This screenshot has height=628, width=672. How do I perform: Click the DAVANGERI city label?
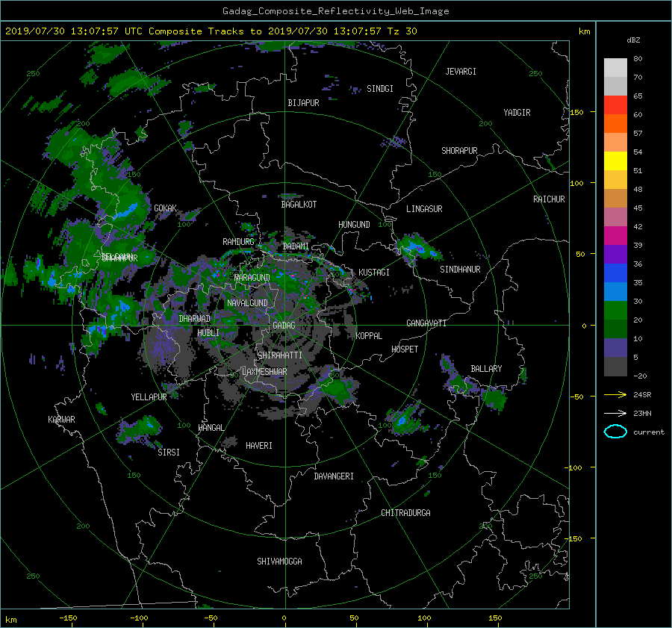pyautogui.click(x=334, y=476)
